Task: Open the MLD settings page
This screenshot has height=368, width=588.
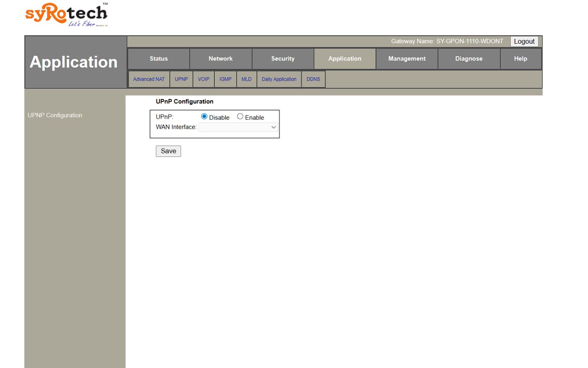Action: click(247, 79)
